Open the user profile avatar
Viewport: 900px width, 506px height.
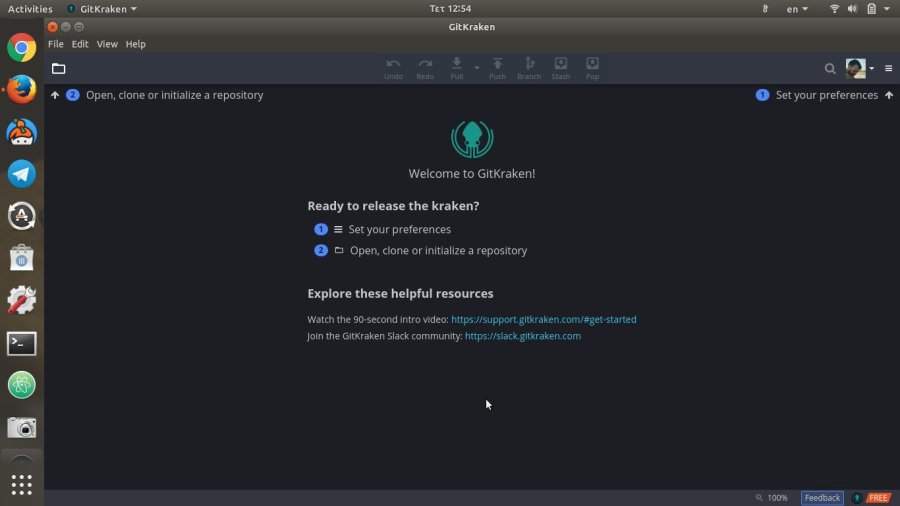click(855, 68)
